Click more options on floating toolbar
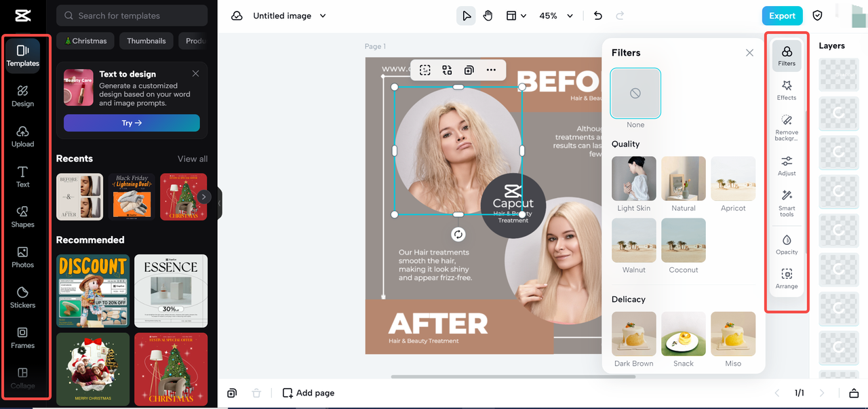 point(491,70)
